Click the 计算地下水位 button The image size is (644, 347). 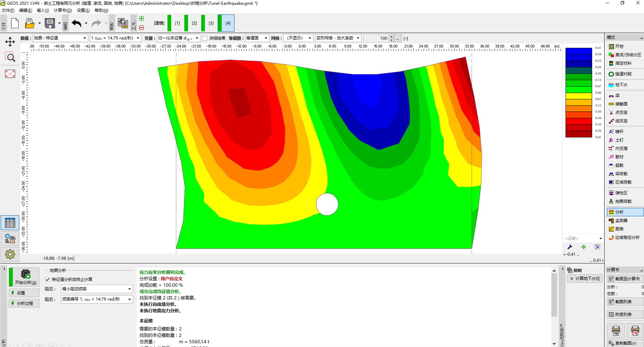pos(585,278)
